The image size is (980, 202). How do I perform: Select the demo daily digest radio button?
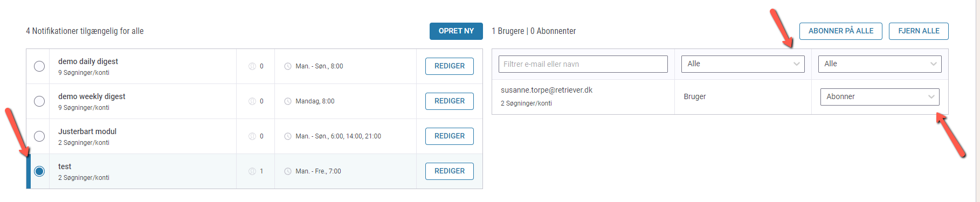(x=39, y=66)
